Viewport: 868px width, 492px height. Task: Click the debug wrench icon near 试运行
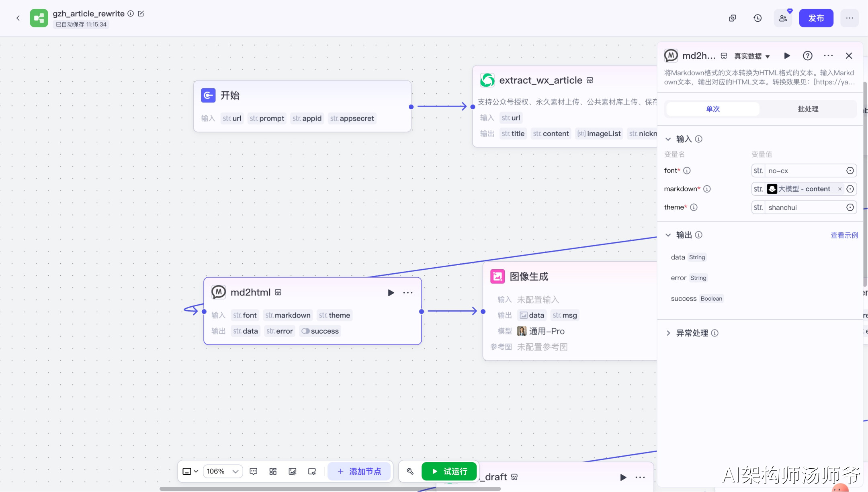point(410,471)
